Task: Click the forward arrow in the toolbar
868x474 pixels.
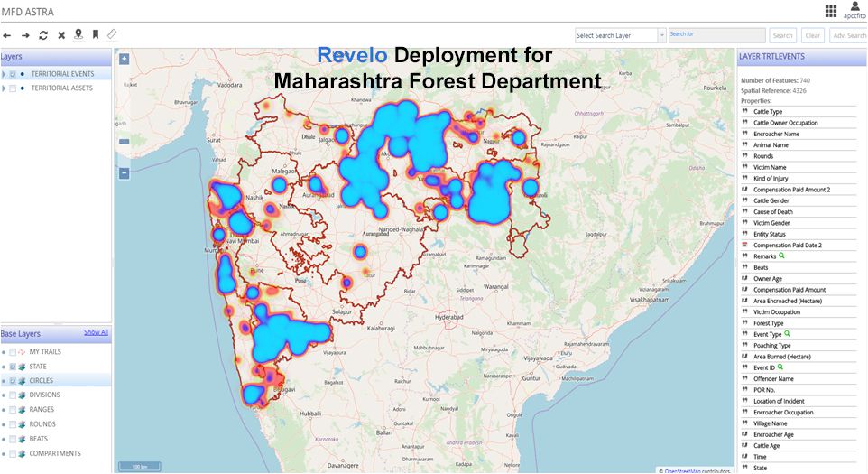Action: [25, 35]
